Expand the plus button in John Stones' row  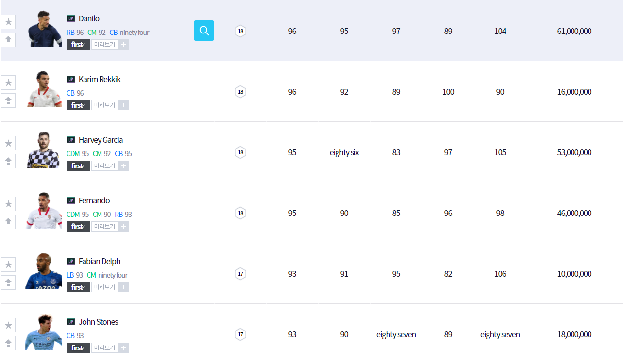click(x=124, y=348)
